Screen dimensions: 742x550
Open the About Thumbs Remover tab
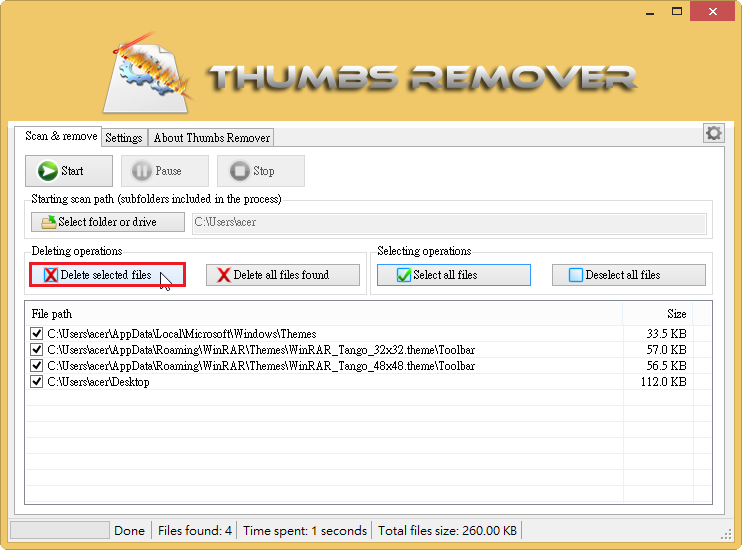pos(211,138)
